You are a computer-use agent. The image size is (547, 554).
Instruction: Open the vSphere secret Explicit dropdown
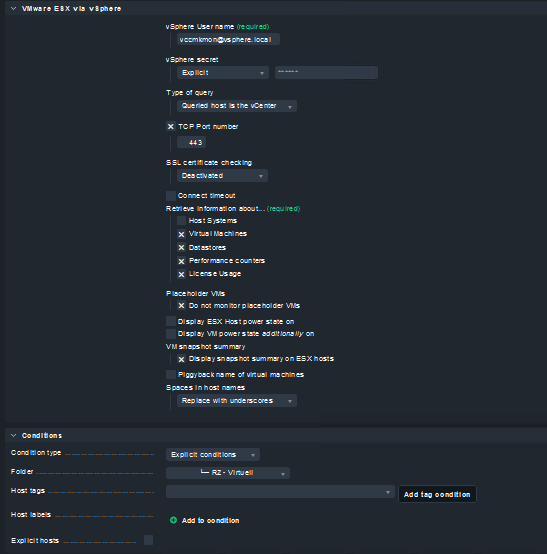tap(223, 73)
